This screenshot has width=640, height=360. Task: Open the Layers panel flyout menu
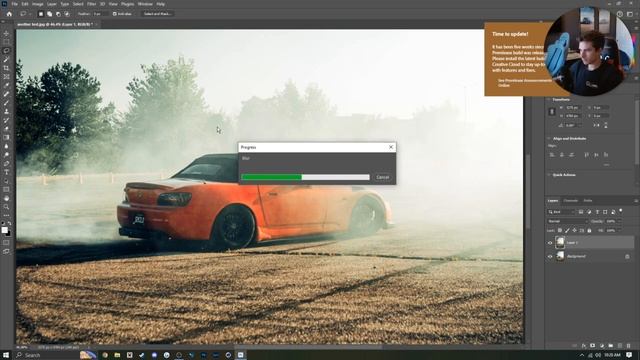[x=636, y=201]
